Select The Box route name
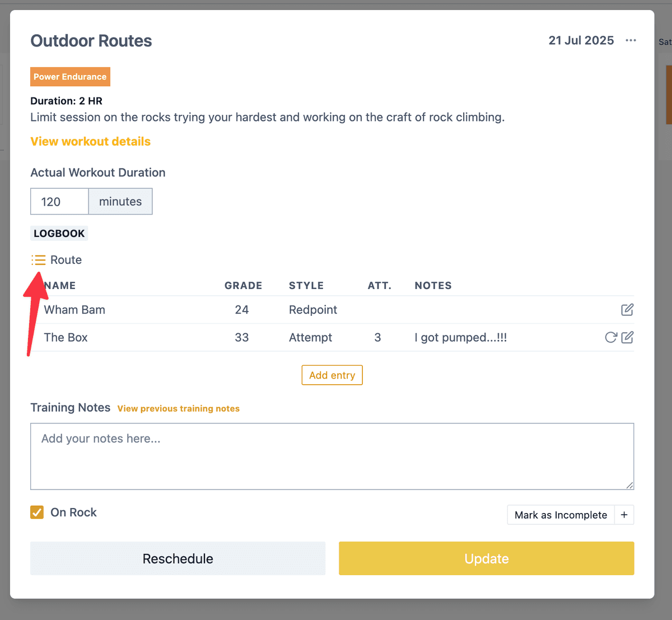 click(66, 337)
